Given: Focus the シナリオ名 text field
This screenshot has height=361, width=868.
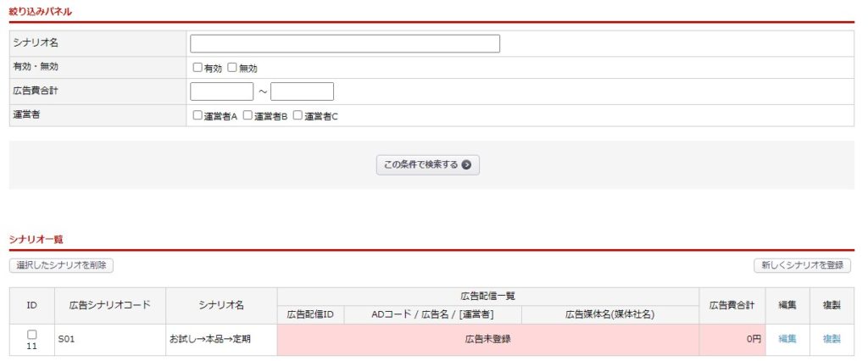Looking at the screenshot, I should (x=345, y=44).
